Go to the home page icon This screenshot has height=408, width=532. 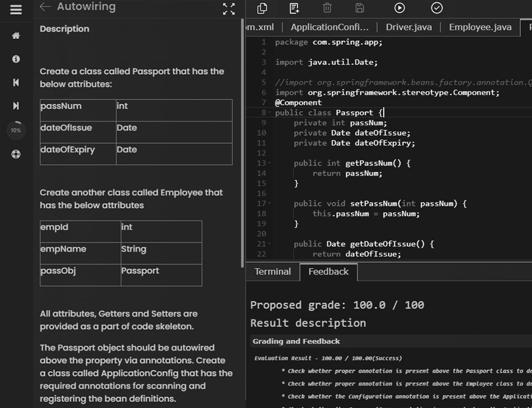tap(16, 36)
